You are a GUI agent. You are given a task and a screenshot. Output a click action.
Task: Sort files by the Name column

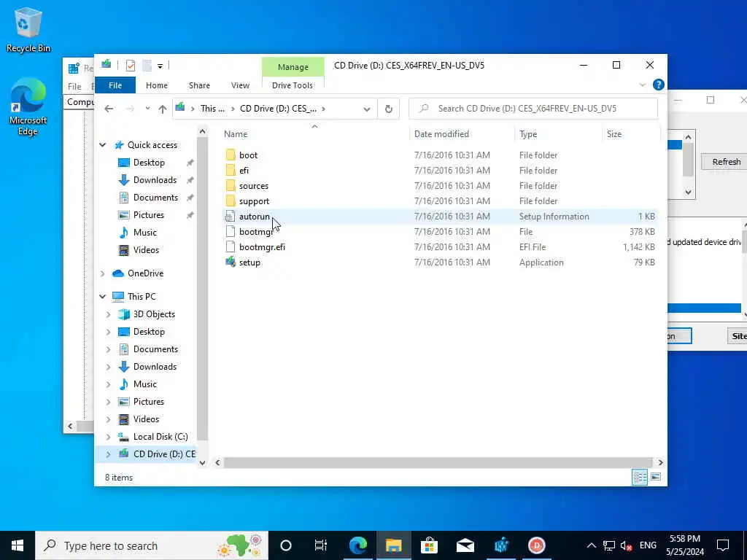click(x=314, y=134)
